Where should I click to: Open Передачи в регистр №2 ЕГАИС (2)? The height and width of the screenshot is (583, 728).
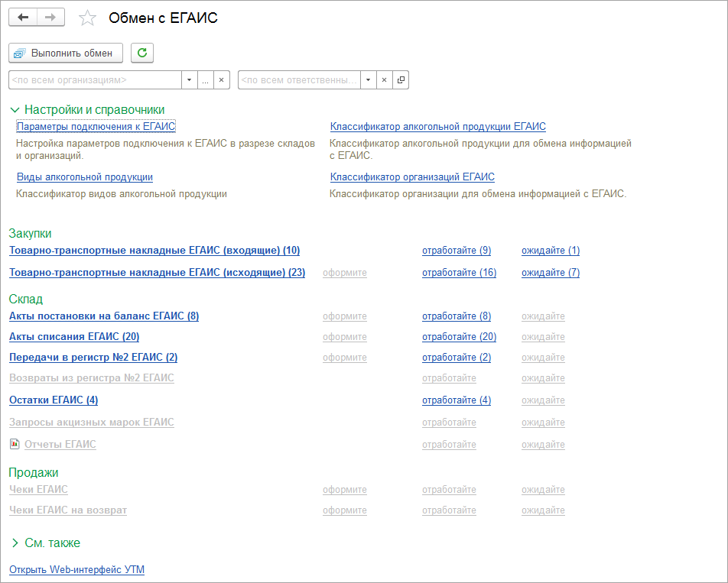(x=93, y=357)
